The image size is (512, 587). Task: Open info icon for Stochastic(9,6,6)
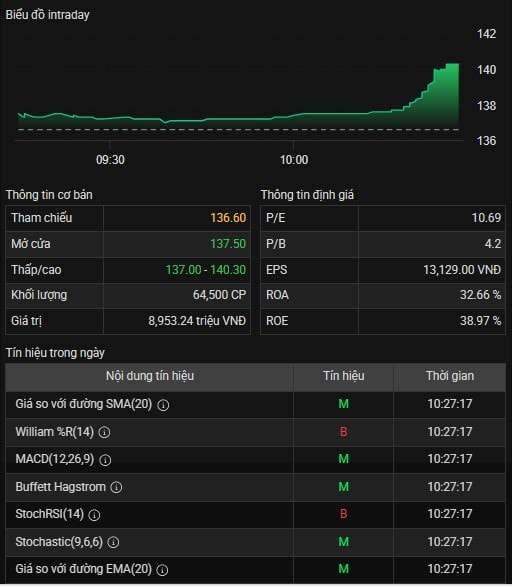(113, 542)
